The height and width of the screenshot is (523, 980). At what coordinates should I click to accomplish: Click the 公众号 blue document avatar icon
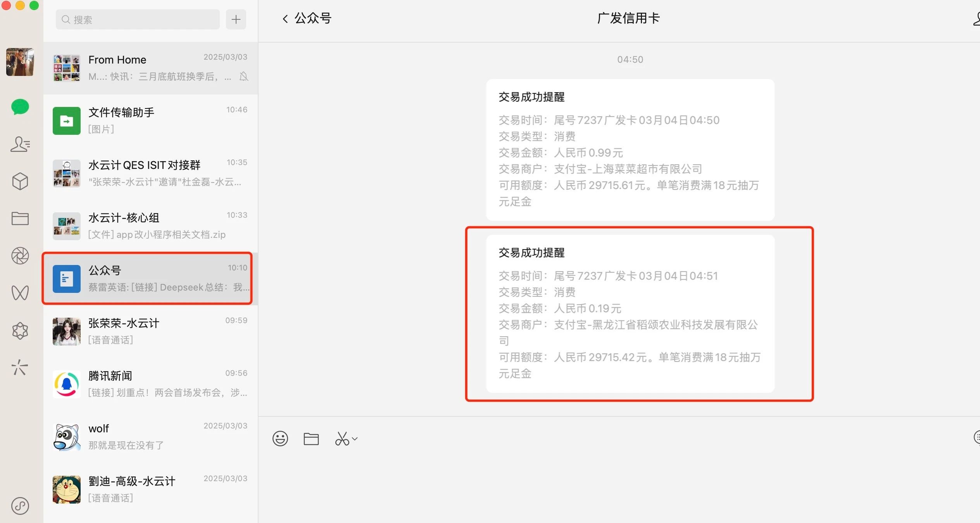67,279
